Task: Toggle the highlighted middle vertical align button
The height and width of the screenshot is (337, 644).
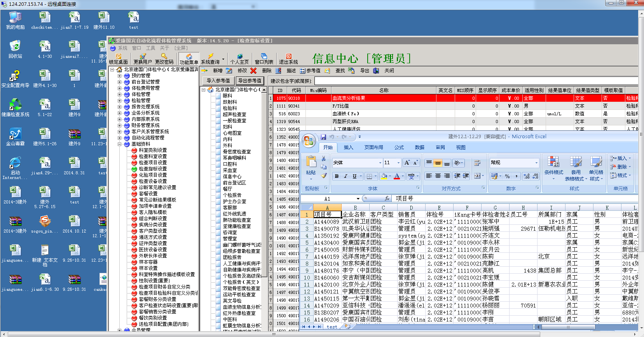Action: pyautogui.click(x=438, y=163)
